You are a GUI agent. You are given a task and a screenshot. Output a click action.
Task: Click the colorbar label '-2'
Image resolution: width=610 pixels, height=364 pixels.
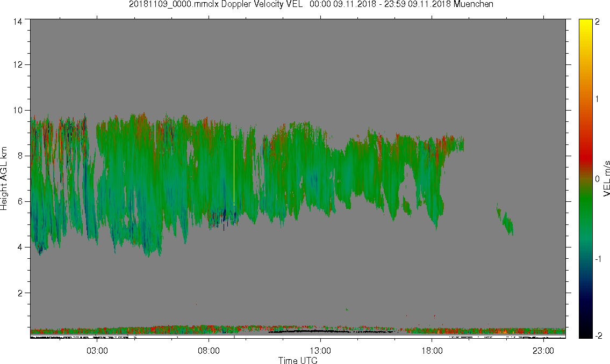tap(598, 335)
